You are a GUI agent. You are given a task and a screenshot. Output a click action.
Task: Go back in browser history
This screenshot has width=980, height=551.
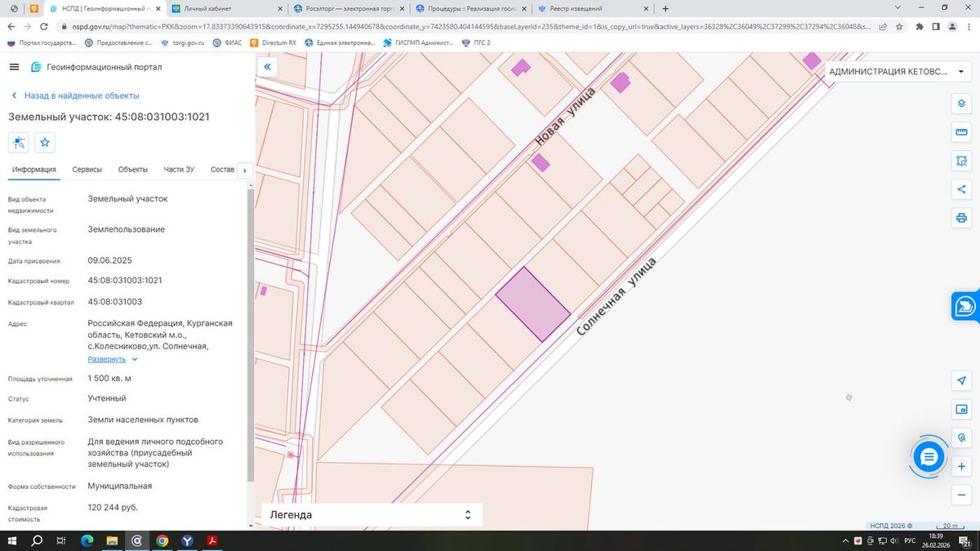(11, 25)
